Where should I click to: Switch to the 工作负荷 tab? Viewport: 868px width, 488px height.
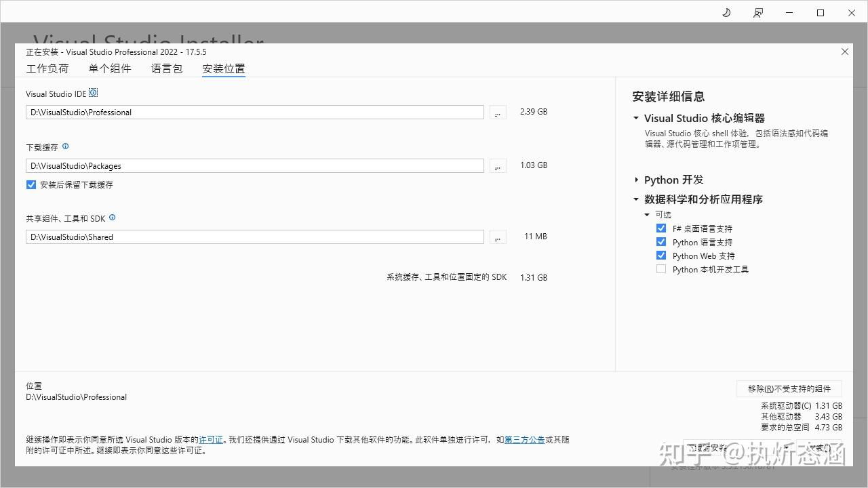tap(47, 68)
